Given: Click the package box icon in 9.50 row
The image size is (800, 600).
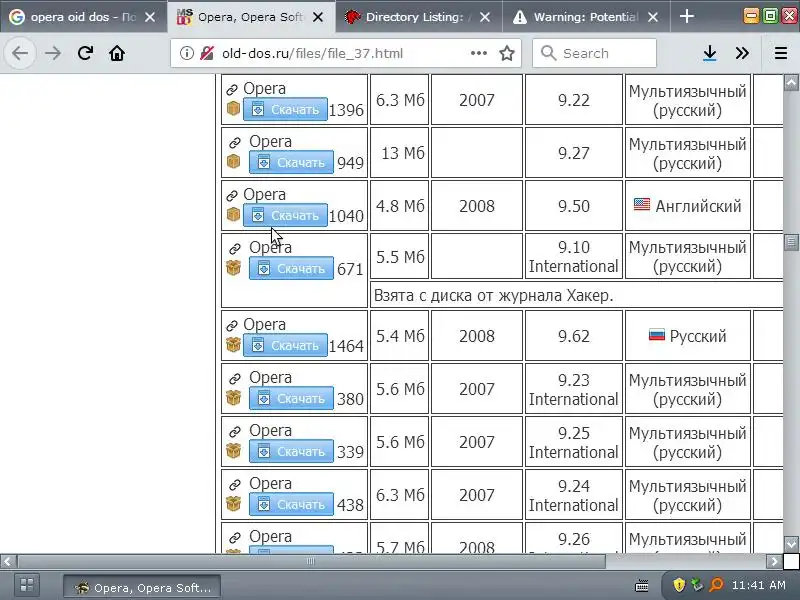Looking at the screenshot, I should [233, 214].
